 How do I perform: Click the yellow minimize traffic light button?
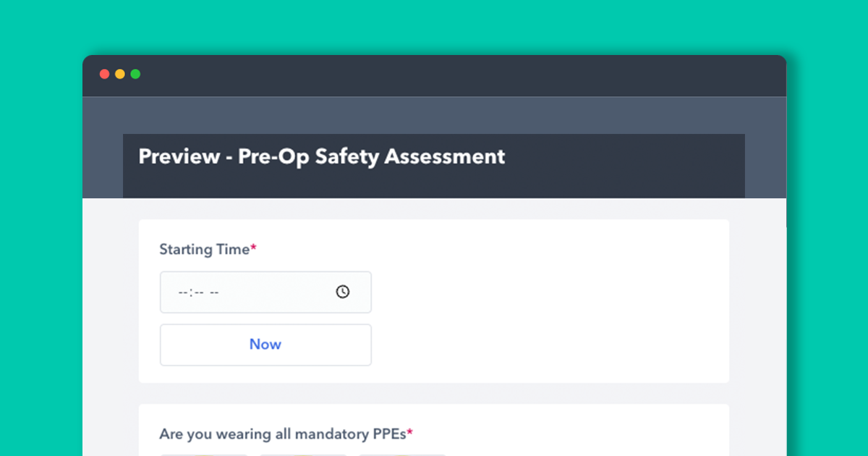(x=120, y=73)
